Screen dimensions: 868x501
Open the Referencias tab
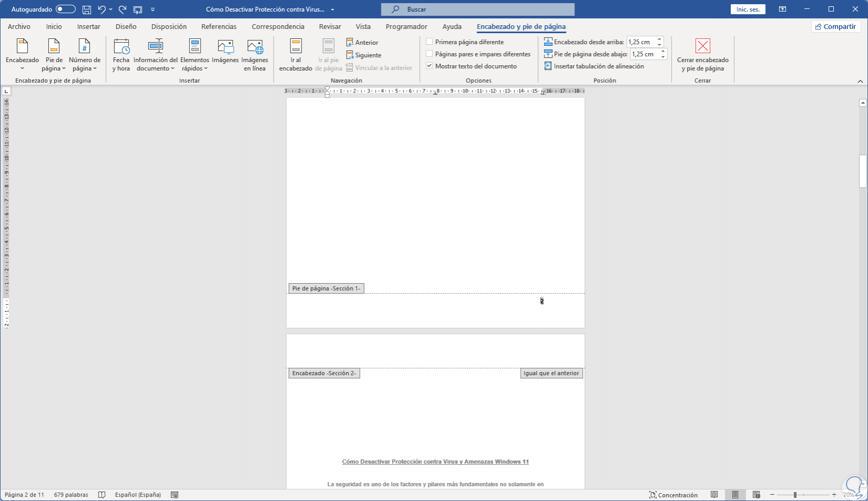[219, 26]
